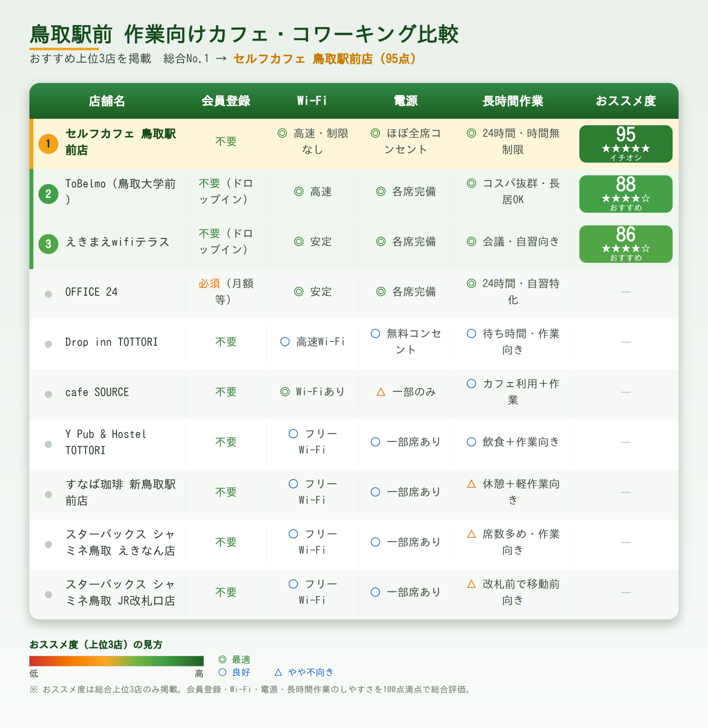Click the 95 イチオシ score badge

(626, 144)
